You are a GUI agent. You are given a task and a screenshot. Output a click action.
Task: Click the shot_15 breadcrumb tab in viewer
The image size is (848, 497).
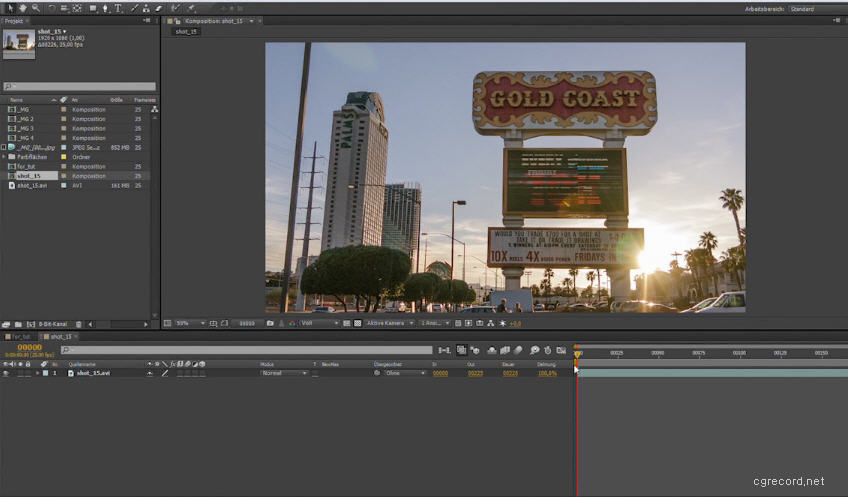coord(187,32)
